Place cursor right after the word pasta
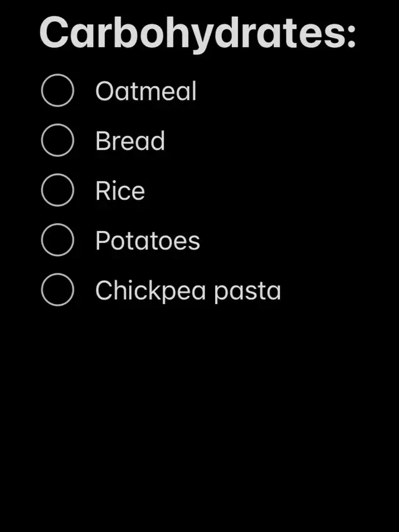The image size is (399, 532). click(x=282, y=291)
